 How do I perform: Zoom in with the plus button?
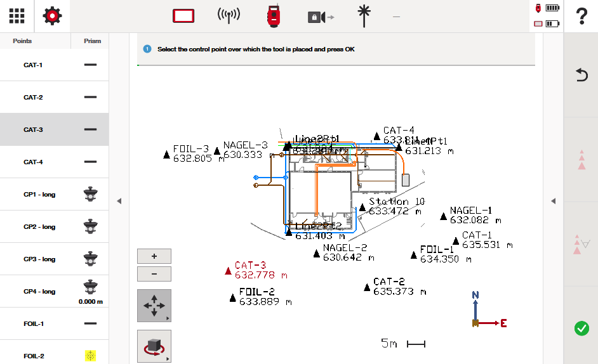click(154, 256)
